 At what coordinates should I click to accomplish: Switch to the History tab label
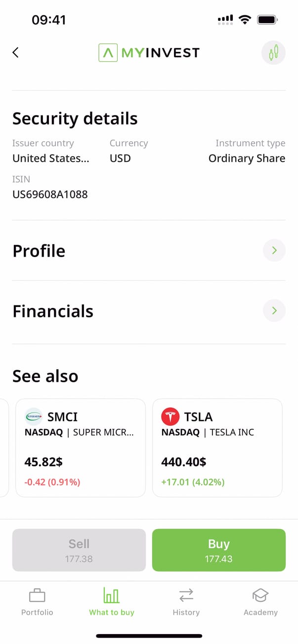(186, 612)
